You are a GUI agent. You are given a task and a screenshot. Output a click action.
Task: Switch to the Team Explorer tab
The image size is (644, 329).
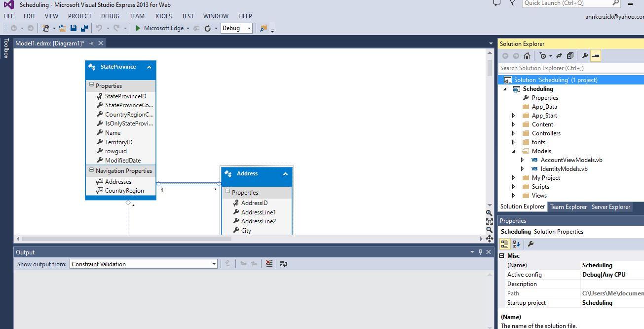568,206
